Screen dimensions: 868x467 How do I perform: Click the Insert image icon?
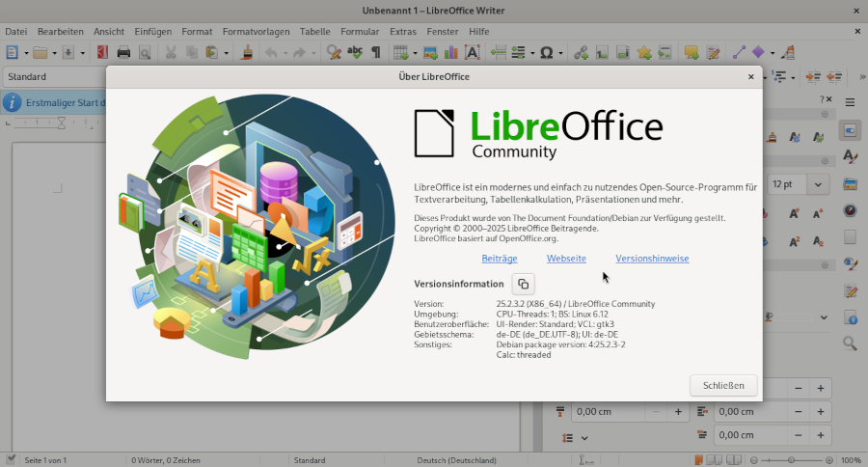(x=430, y=53)
